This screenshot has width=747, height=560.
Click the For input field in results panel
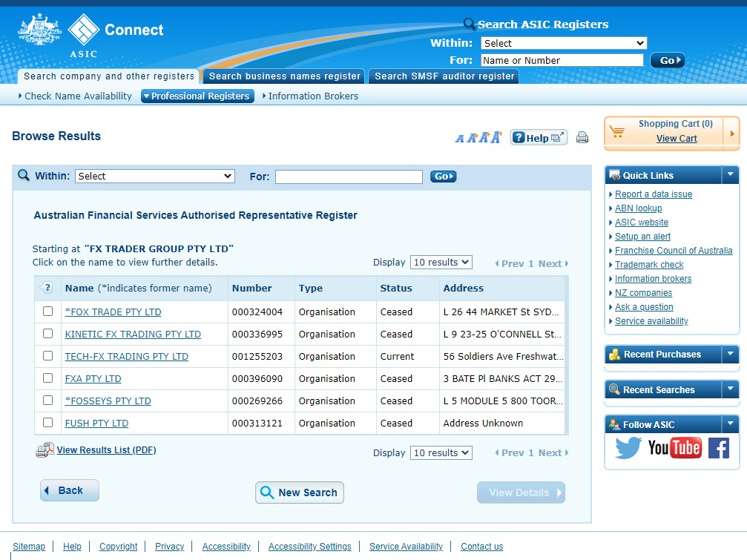coord(349,177)
